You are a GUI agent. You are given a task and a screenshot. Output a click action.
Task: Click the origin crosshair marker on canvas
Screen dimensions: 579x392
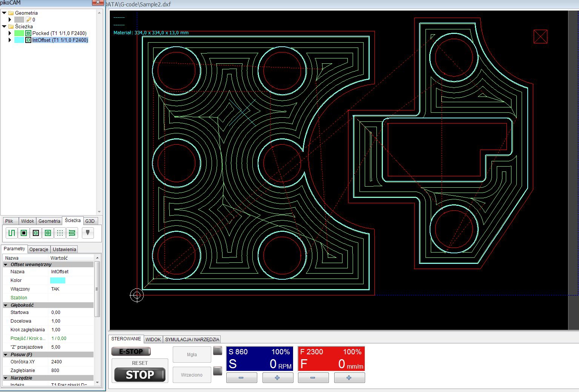[137, 295]
